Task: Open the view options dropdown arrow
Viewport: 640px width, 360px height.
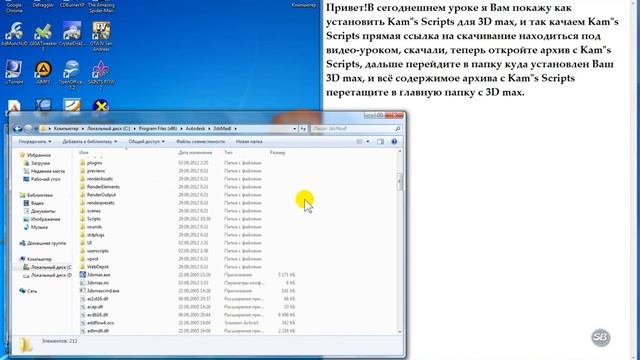Action: click(x=368, y=142)
